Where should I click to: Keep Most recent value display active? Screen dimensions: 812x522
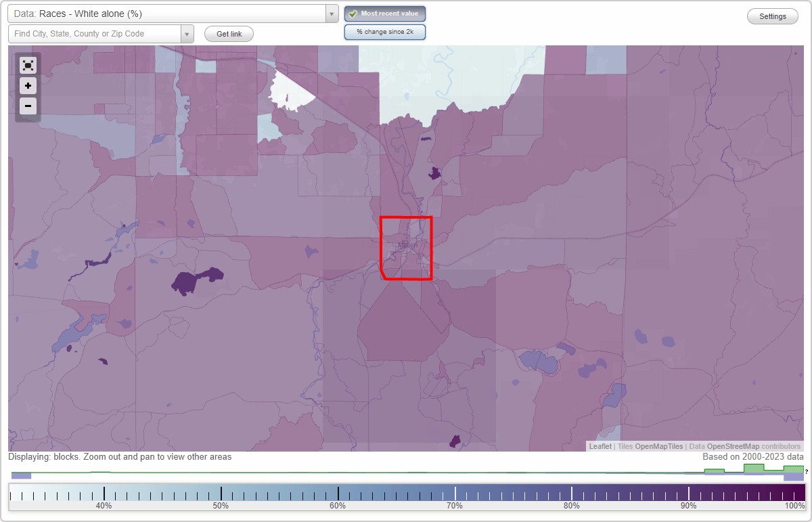[385, 14]
